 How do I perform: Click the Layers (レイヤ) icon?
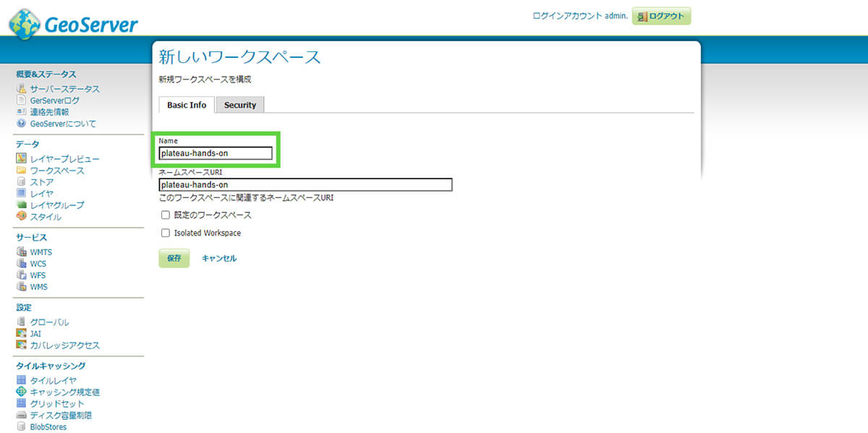[x=22, y=194]
